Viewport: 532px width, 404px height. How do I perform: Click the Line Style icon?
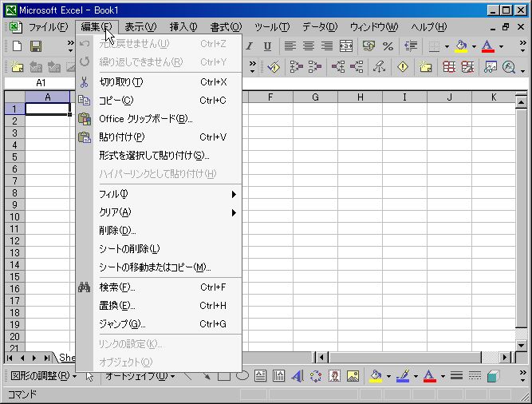(456, 376)
